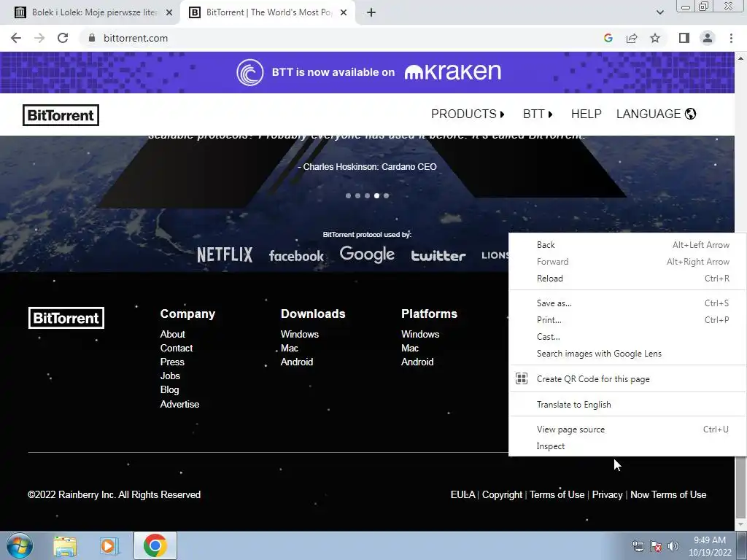Viewport: 747px width, 560px height.
Task: Select the first carousel dot
Action: [x=348, y=195]
